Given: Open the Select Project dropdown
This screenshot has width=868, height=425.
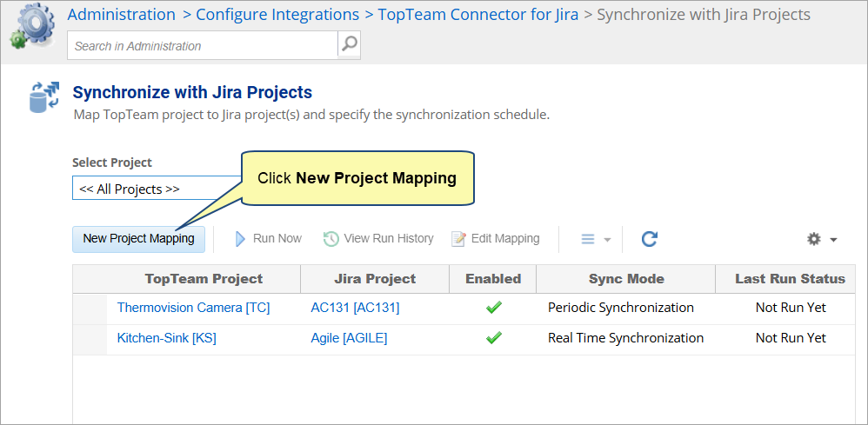Looking at the screenshot, I should click(x=157, y=189).
